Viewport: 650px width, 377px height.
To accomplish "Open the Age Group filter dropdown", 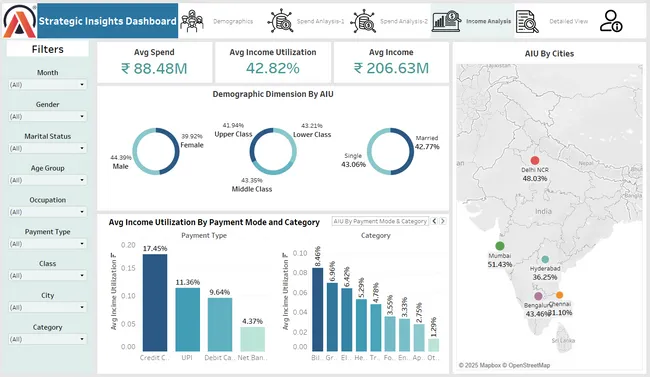I will (x=48, y=180).
